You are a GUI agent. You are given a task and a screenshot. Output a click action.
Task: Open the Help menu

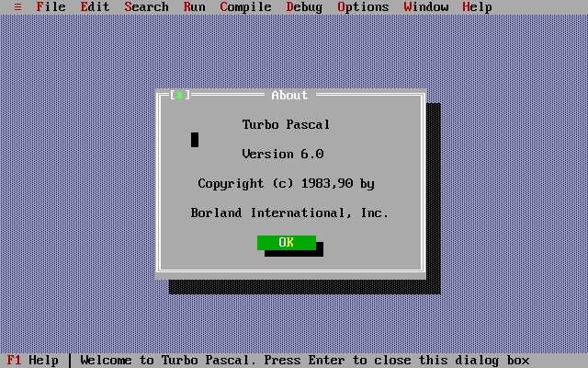click(x=477, y=7)
